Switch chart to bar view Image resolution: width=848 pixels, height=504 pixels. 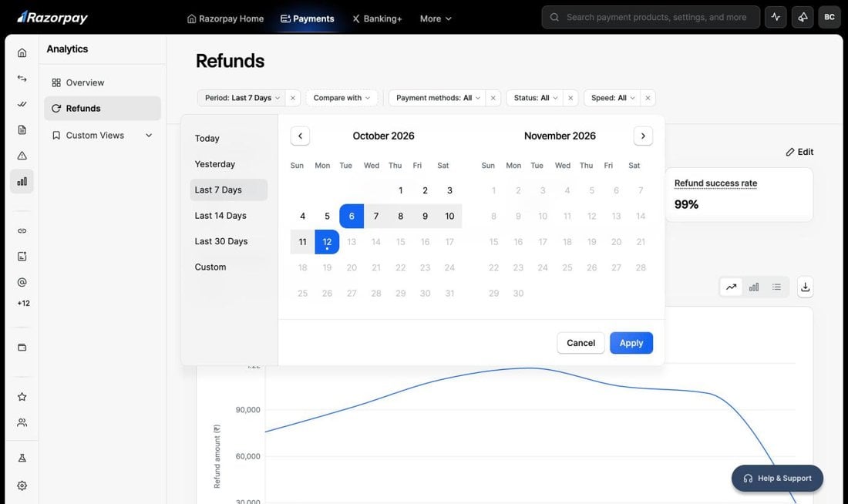coord(754,287)
